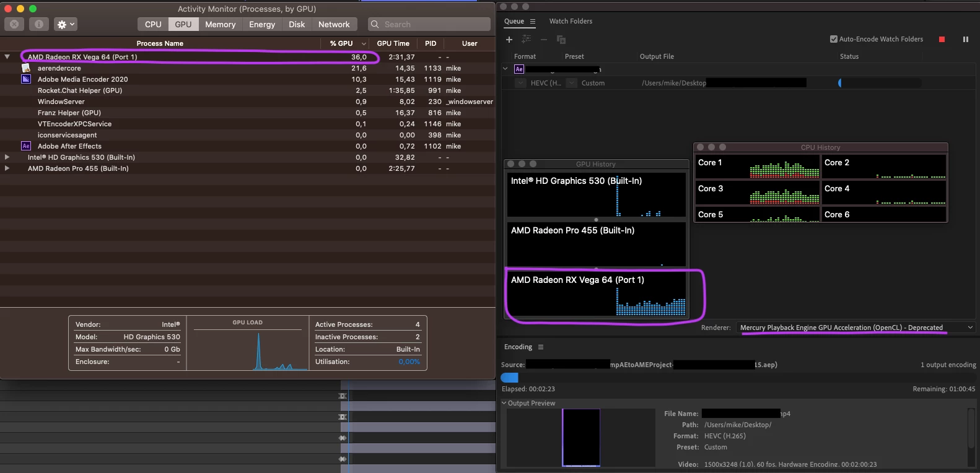Select the GPU tab
The height and width of the screenshot is (473, 980).
pyautogui.click(x=183, y=24)
